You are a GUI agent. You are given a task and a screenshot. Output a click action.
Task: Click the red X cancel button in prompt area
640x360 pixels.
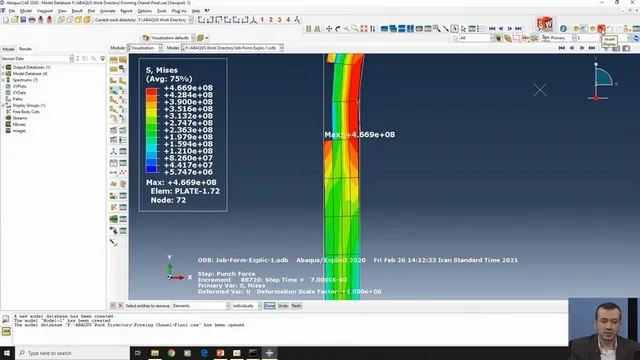(x=120, y=306)
